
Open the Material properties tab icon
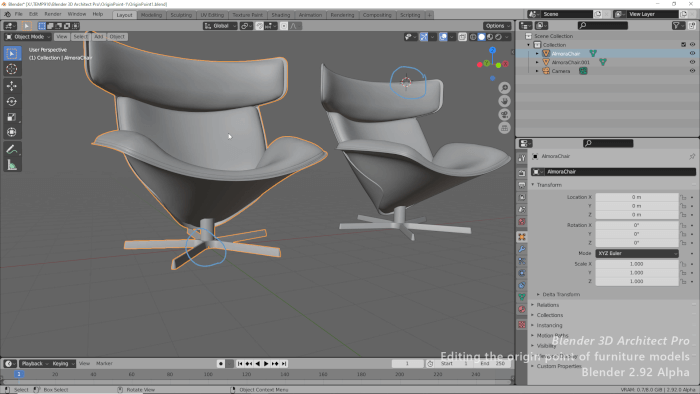[x=522, y=309]
